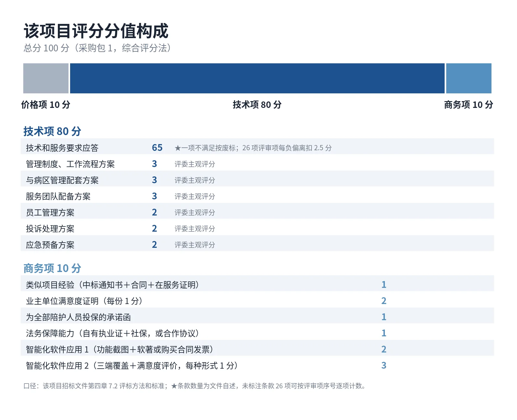517x420 pixels.
Task: Select the row 智能化软件应用 2
Action: (x=257, y=364)
